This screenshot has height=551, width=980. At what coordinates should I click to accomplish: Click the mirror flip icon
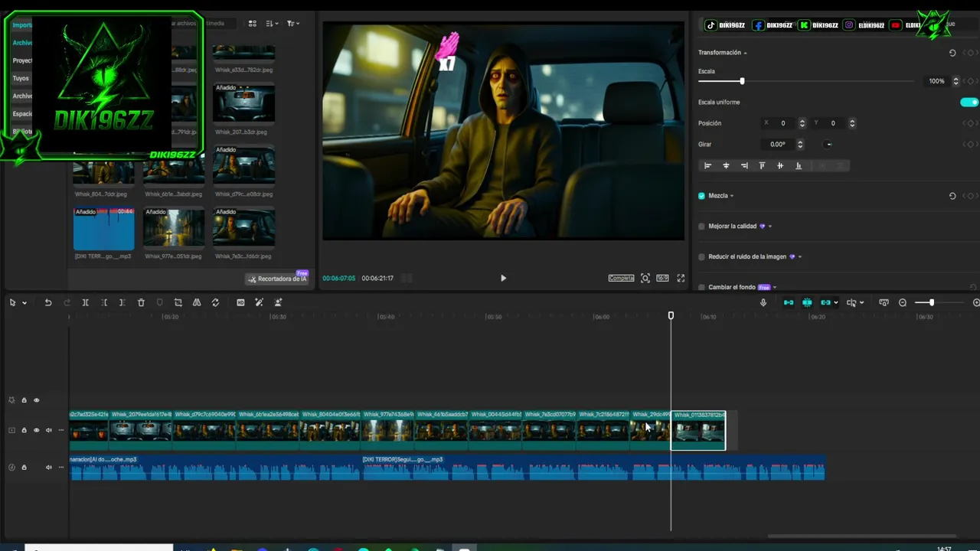click(197, 302)
